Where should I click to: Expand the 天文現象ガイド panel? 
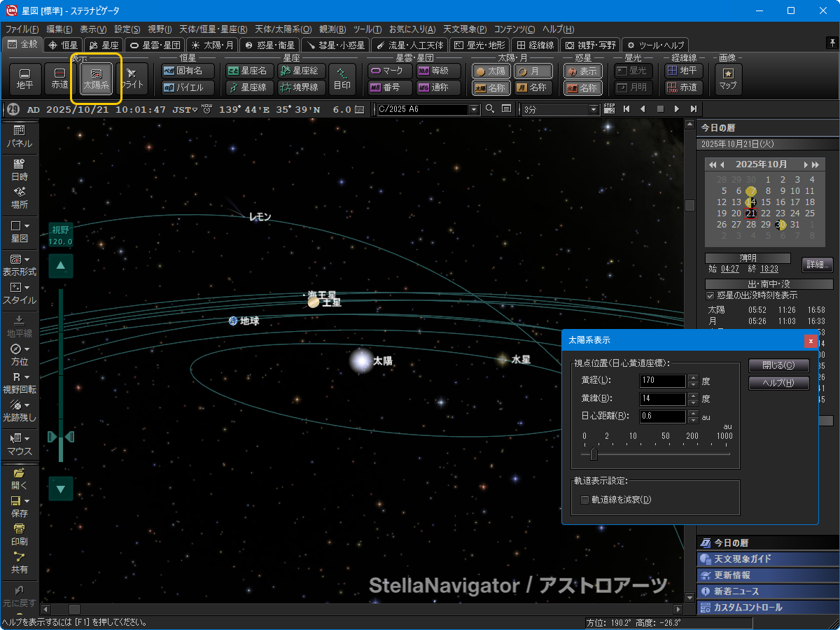[767, 559]
